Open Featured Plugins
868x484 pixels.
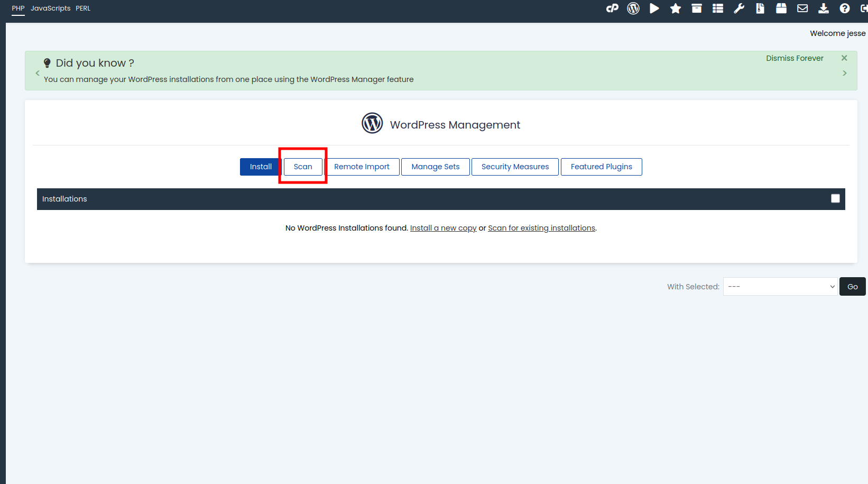(x=602, y=167)
